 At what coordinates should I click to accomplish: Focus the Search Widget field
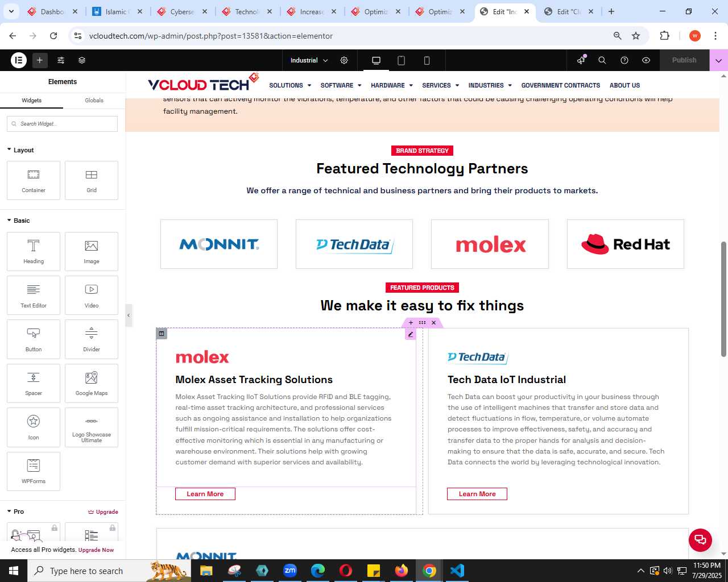tap(62, 124)
